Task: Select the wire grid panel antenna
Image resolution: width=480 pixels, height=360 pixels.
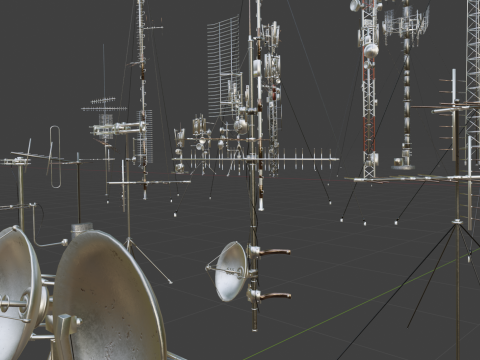Action: pos(223,67)
